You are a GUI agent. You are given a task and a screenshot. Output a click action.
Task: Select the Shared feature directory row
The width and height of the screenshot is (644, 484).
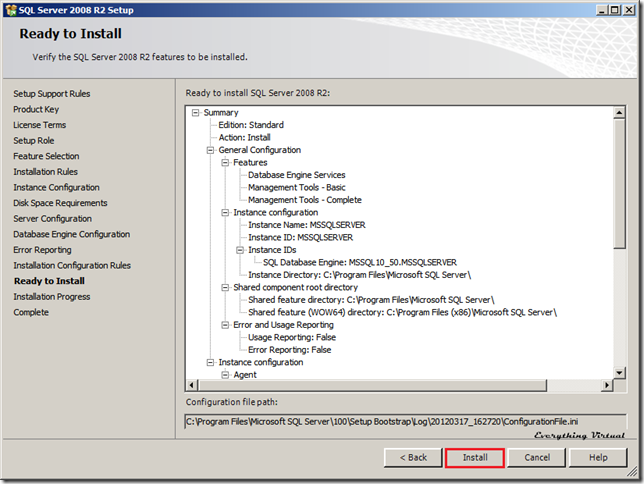371,300
